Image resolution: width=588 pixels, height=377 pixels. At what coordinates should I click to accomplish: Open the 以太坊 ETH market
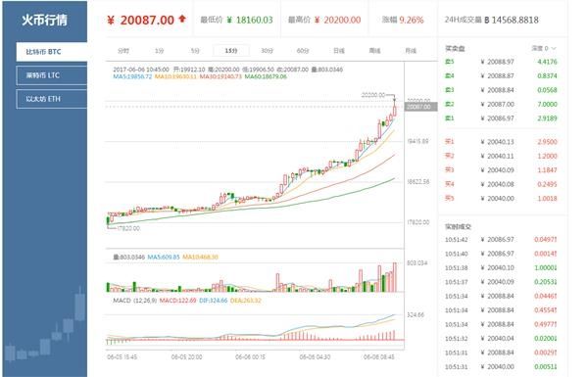pos(52,99)
